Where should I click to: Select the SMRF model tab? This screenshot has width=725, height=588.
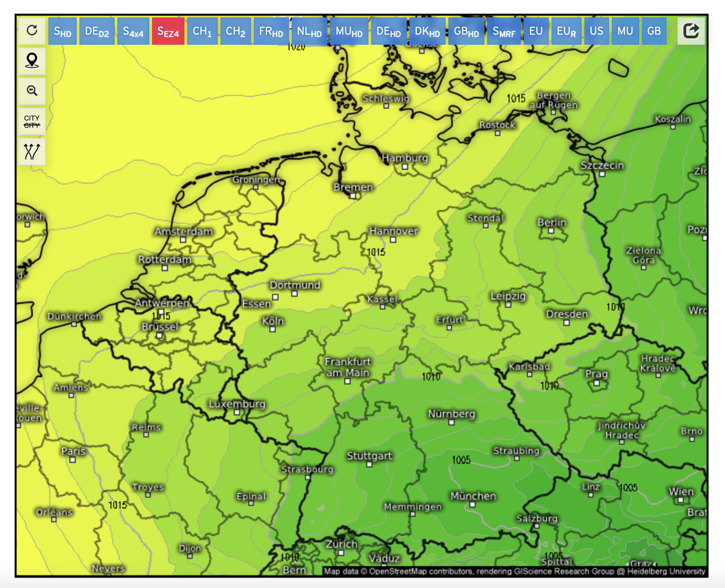(x=504, y=31)
